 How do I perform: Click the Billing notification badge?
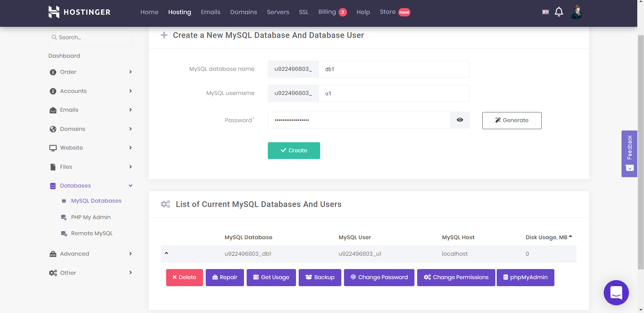[343, 12]
